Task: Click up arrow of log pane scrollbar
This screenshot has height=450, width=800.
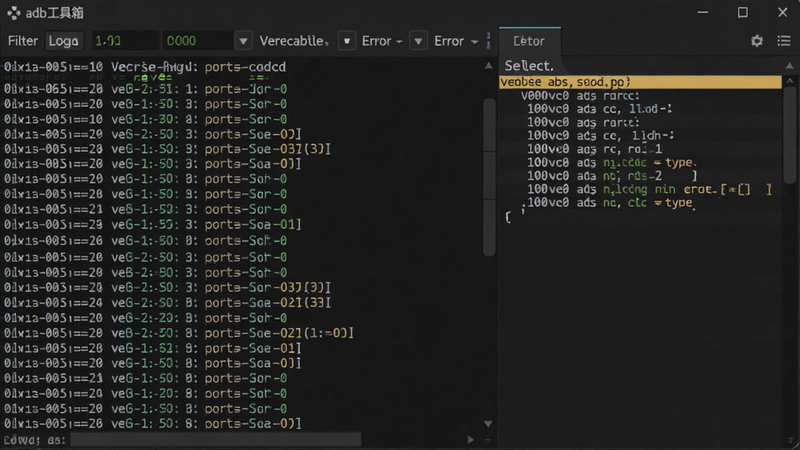Action: coord(488,65)
